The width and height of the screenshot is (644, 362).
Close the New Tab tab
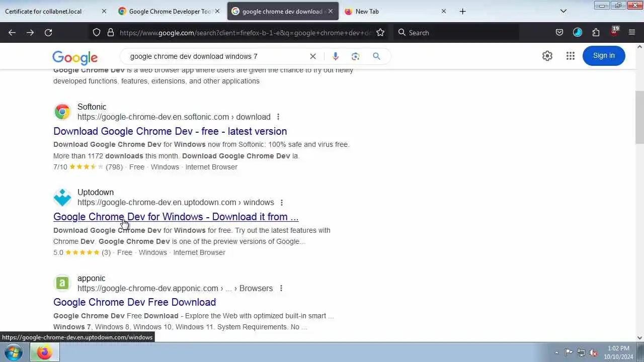(444, 11)
